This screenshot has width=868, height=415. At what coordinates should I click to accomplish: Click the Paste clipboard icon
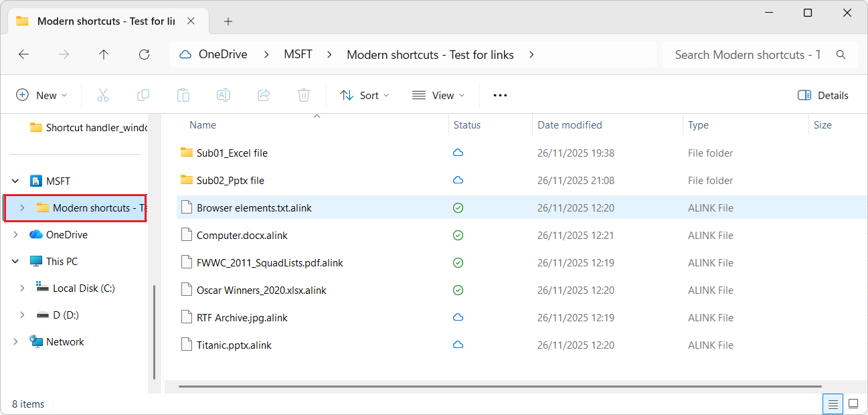[183, 95]
